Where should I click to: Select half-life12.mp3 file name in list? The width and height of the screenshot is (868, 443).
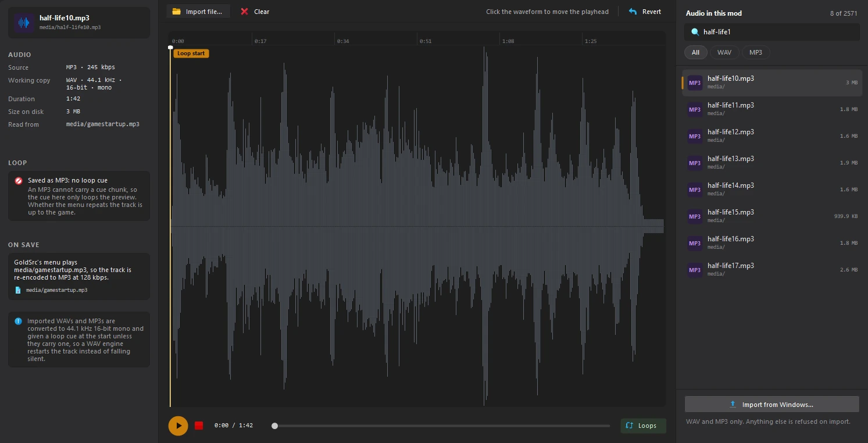point(731,132)
